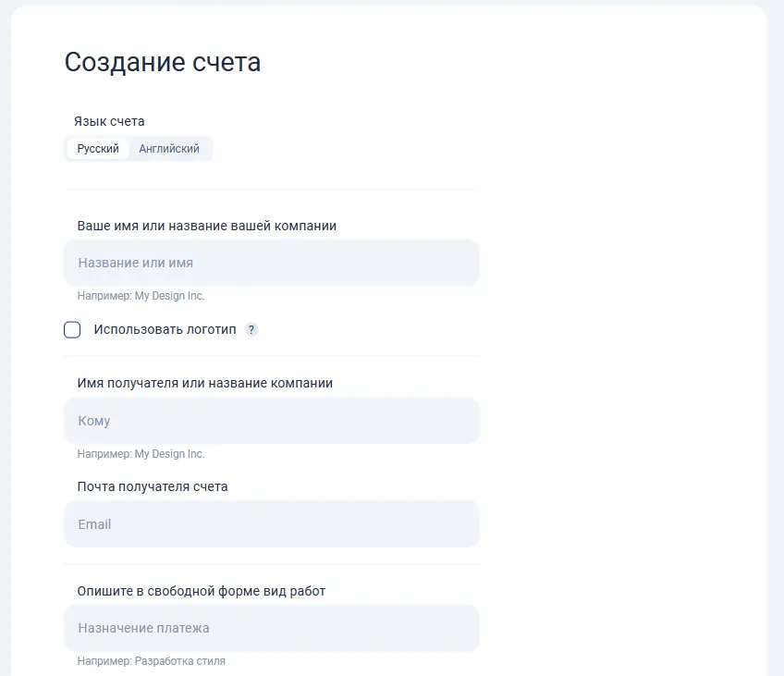Click the 'Имя получателя или название компании' label
The width and height of the screenshot is (784, 676).
(204, 383)
